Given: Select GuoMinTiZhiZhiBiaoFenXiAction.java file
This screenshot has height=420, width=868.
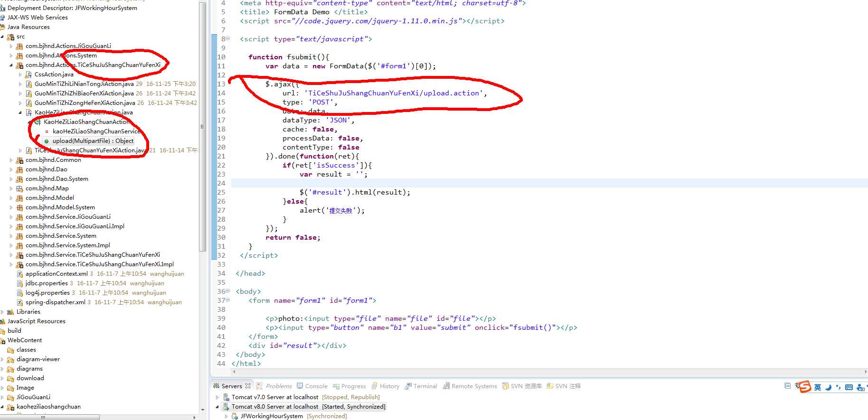Looking at the screenshot, I should click(x=84, y=93).
